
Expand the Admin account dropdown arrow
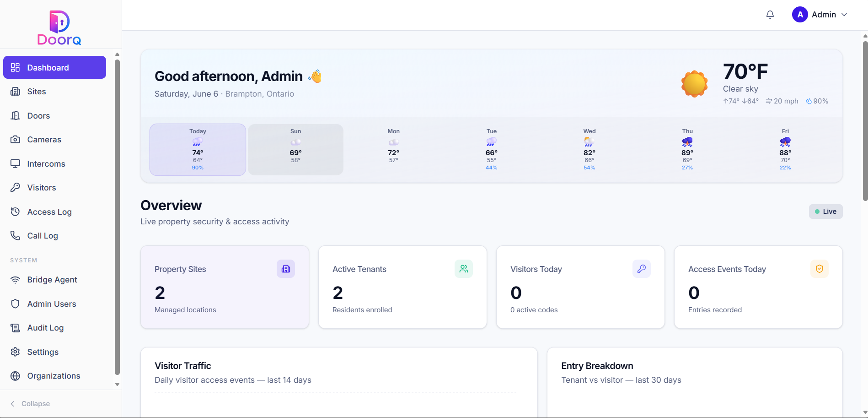[x=844, y=15]
